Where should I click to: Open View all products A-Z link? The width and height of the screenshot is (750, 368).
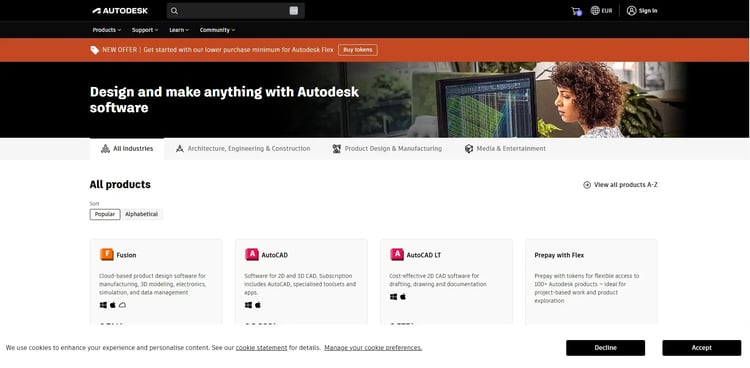(620, 185)
